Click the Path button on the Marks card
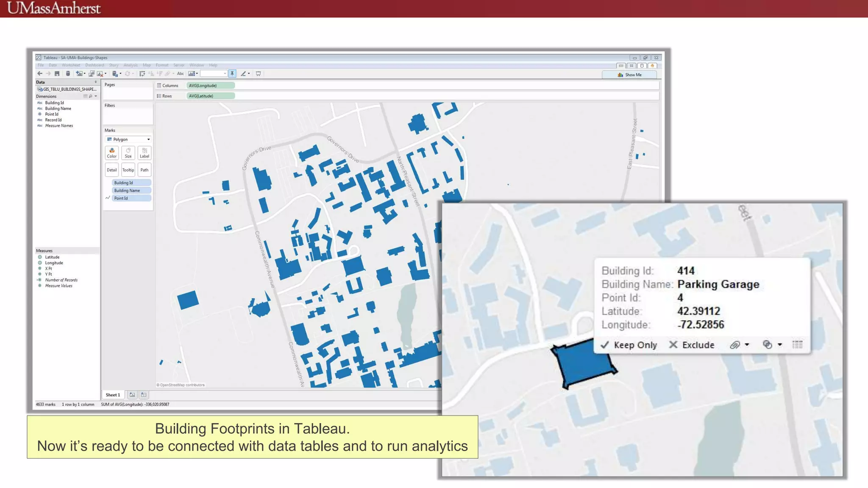868x488 pixels. coord(145,170)
